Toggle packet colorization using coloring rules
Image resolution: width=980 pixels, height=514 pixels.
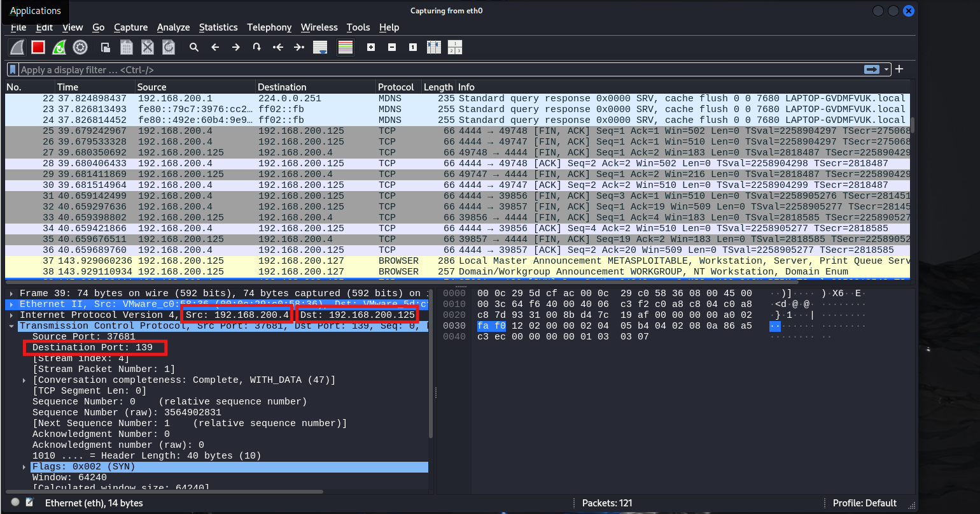pos(346,47)
